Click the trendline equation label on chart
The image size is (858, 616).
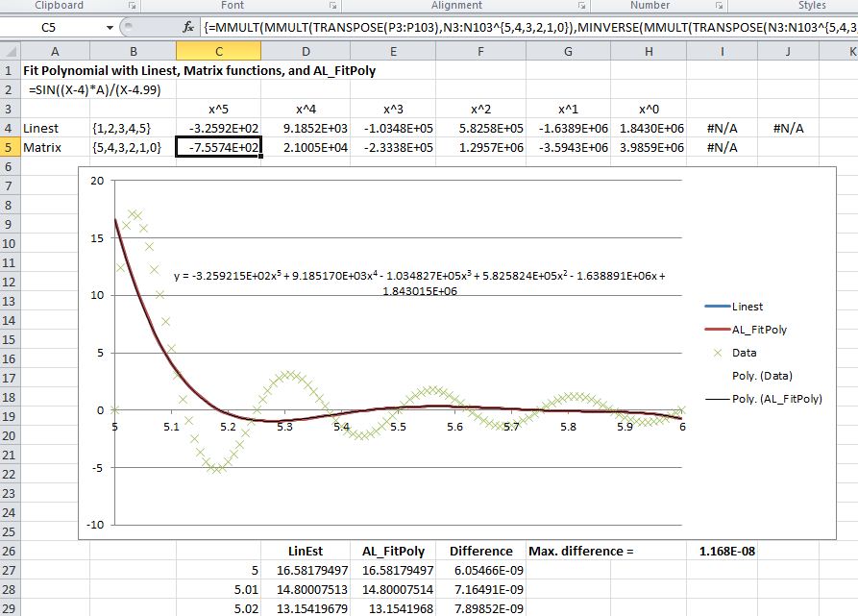coord(419,283)
